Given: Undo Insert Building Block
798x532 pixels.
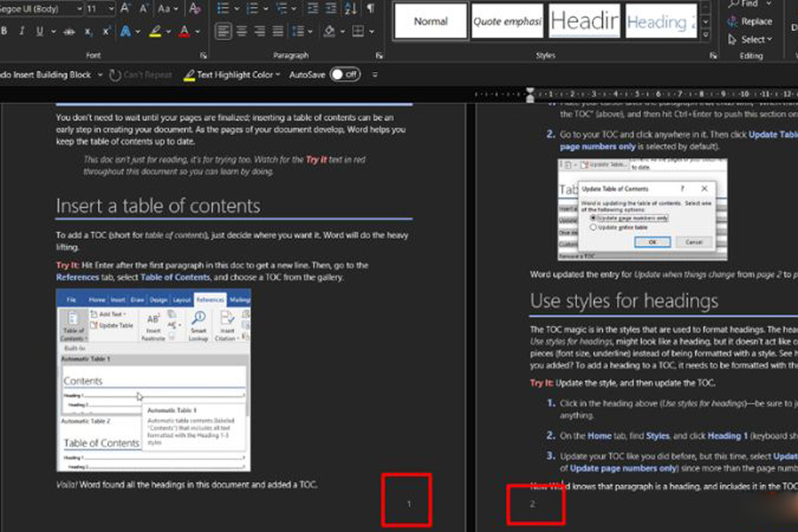Looking at the screenshot, I should [x=45, y=74].
